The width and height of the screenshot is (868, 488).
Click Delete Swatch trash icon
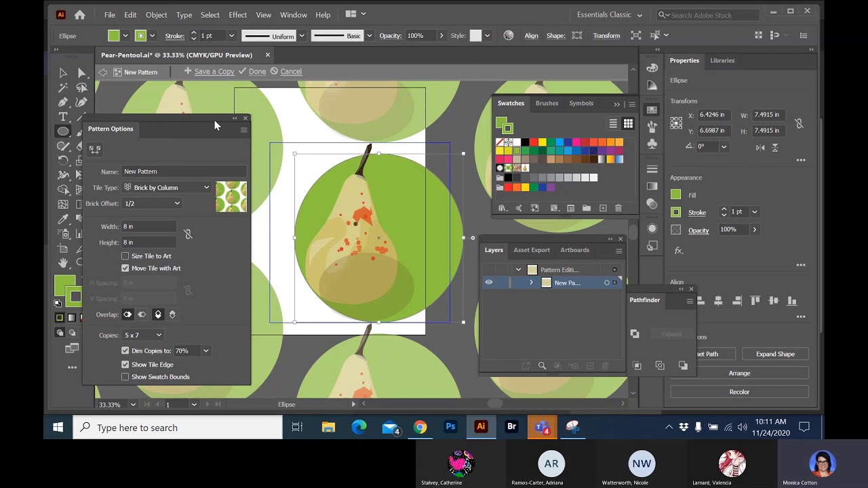pos(618,208)
